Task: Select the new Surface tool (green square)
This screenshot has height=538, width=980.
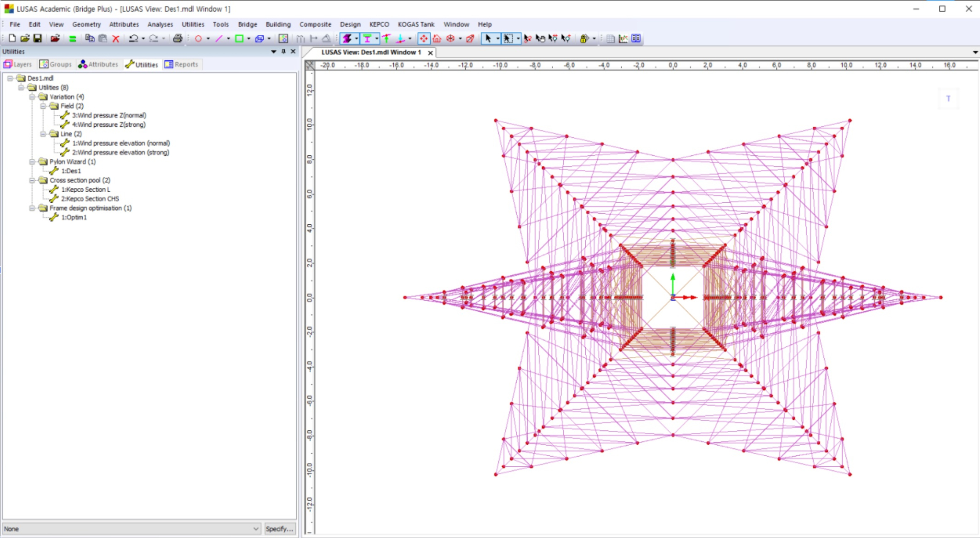Action: pos(239,38)
